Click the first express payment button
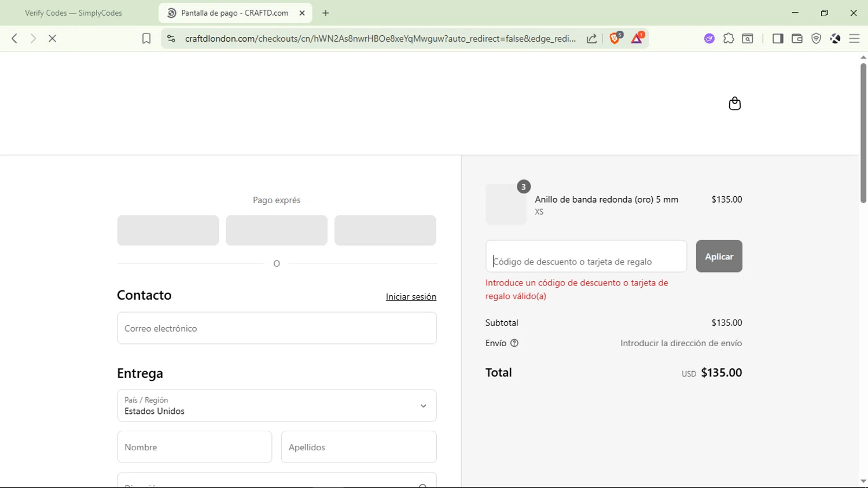The width and height of the screenshot is (868, 488). (x=168, y=230)
